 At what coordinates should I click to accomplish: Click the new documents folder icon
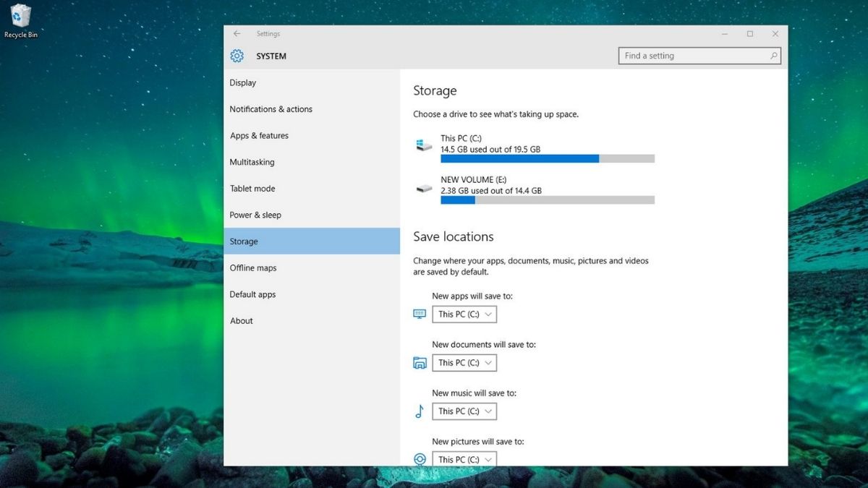click(420, 363)
